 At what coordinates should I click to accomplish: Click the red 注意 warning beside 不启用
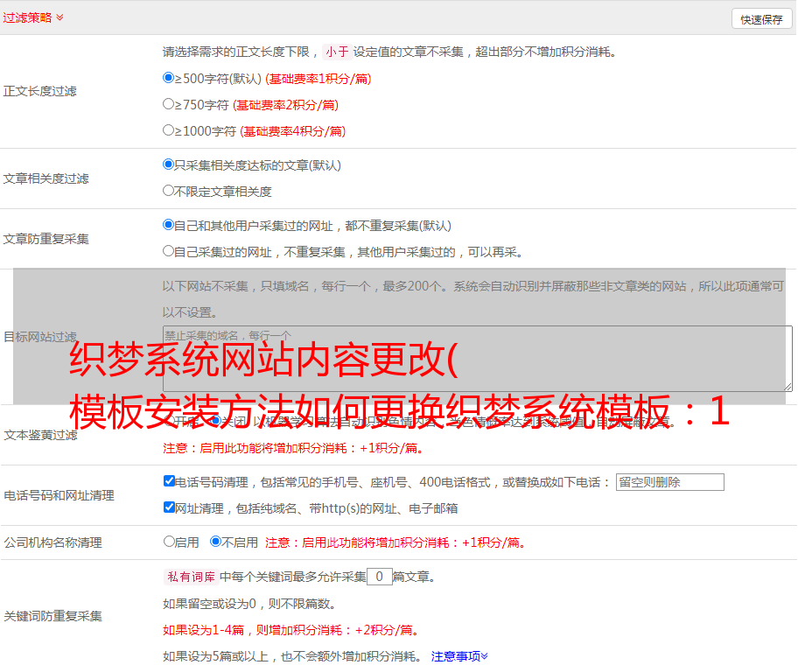click(395, 542)
